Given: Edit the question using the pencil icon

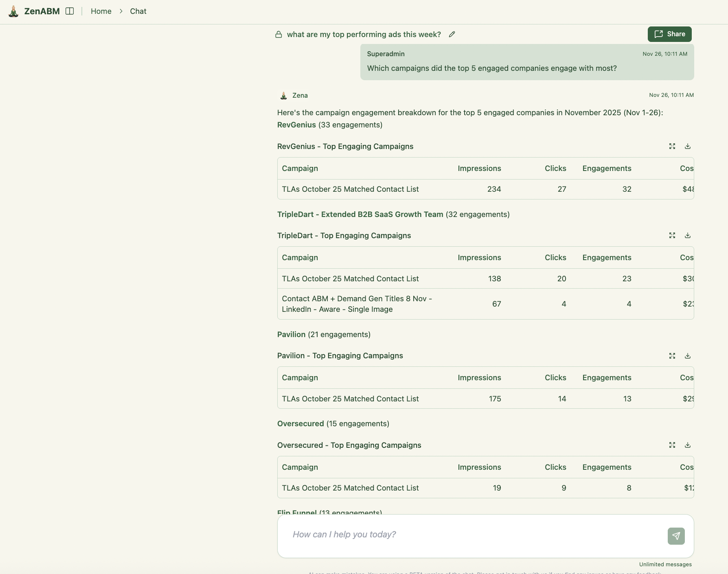Looking at the screenshot, I should [x=452, y=35].
